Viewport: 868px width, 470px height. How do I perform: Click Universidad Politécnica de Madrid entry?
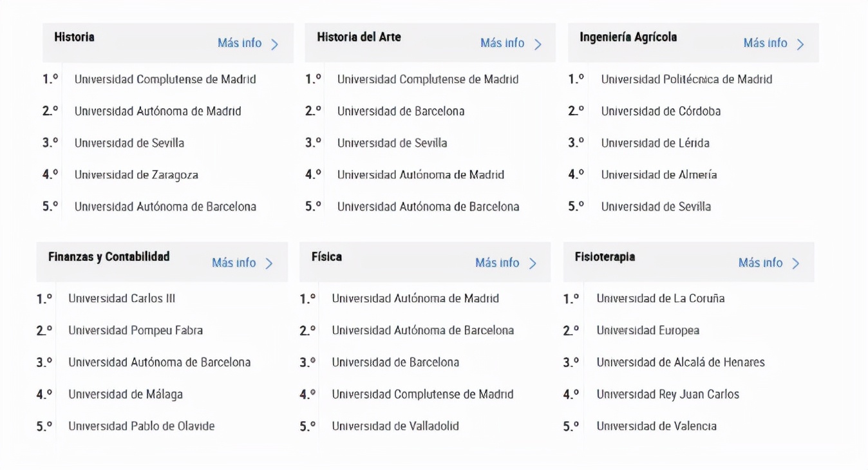[x=686, y=79]
